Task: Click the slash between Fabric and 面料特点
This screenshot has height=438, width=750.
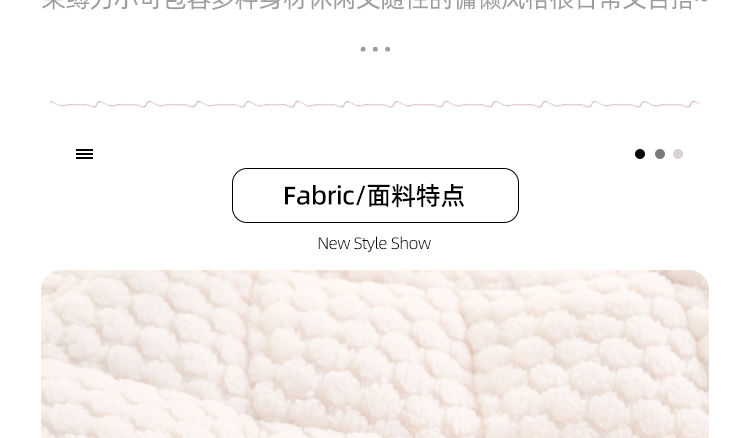Action: click(361, 196)
